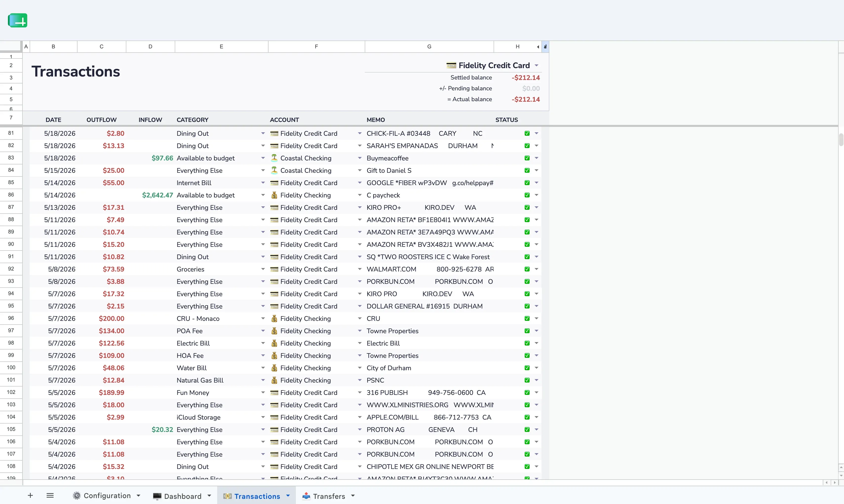Click the green app logo icon
This screenshot has width=844, height=504.
pyautogui.click(x=18, y=20)
